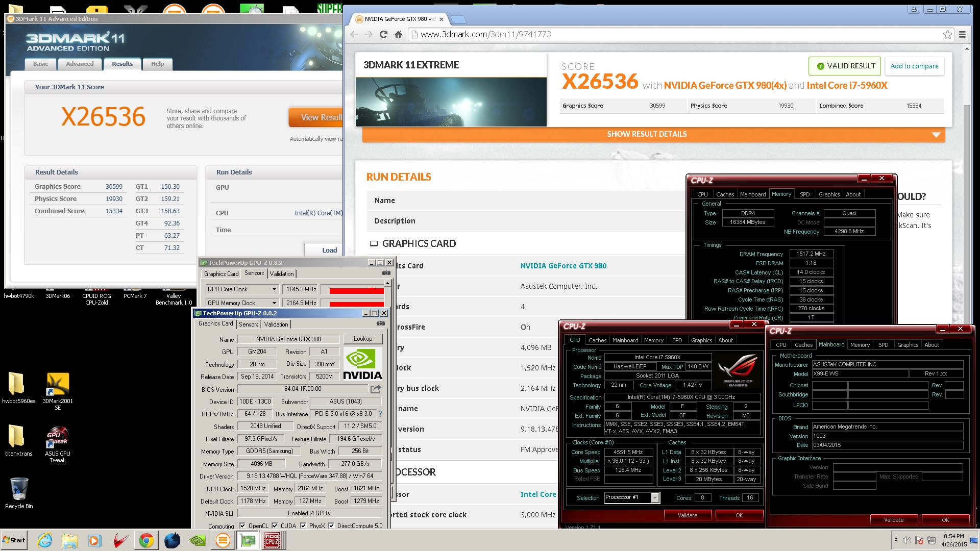Click the GPU-Z BIOS export icon
This screenshot has width=980, height=551.
pos(376,389)
